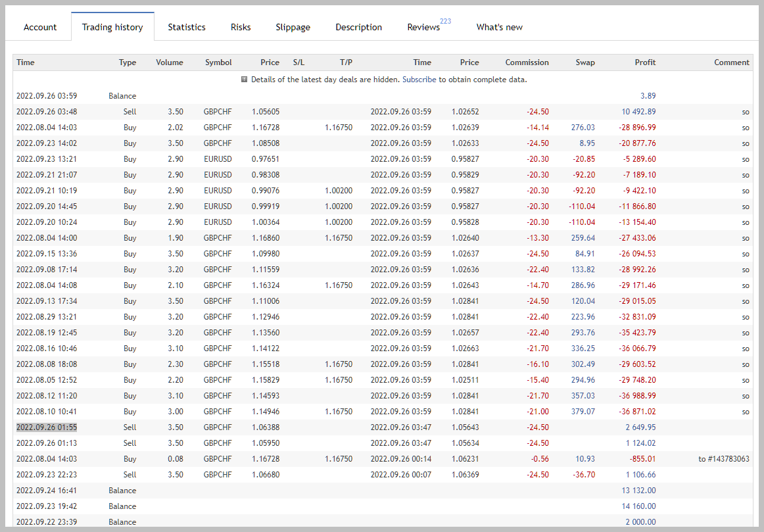Open the Account tab

coord(40,27)
